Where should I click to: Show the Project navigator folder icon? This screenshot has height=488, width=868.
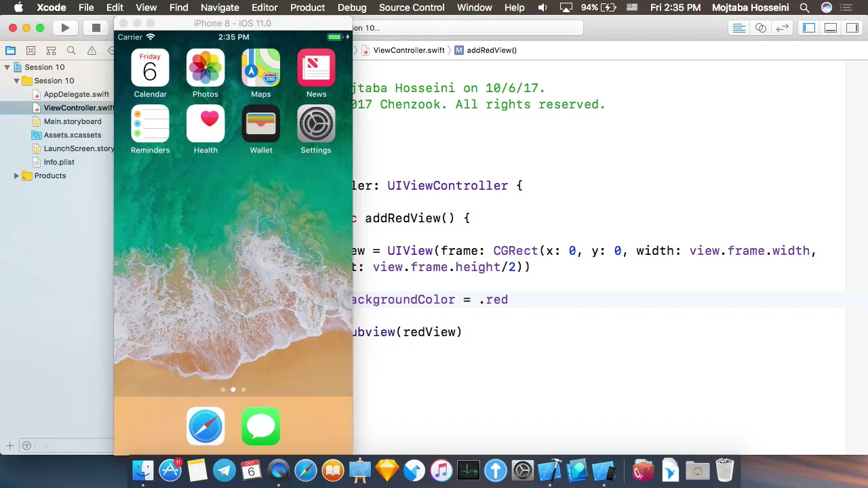coord(10,51)
